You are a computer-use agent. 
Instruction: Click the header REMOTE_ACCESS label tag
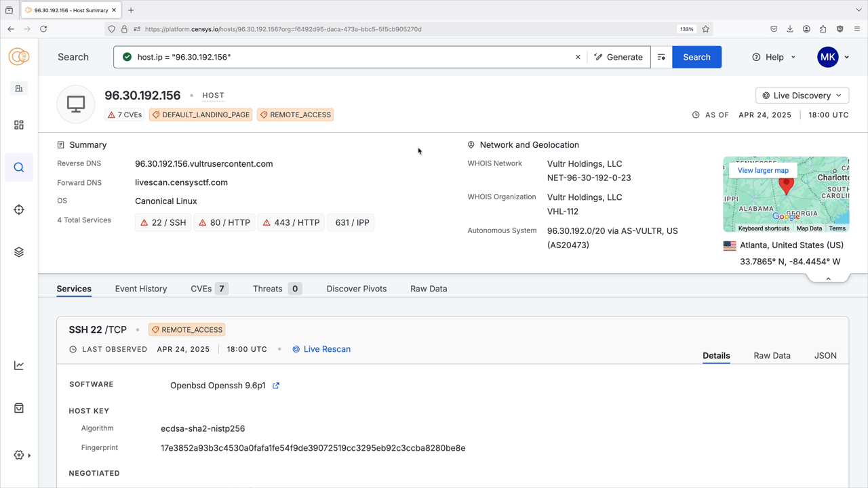295,115
